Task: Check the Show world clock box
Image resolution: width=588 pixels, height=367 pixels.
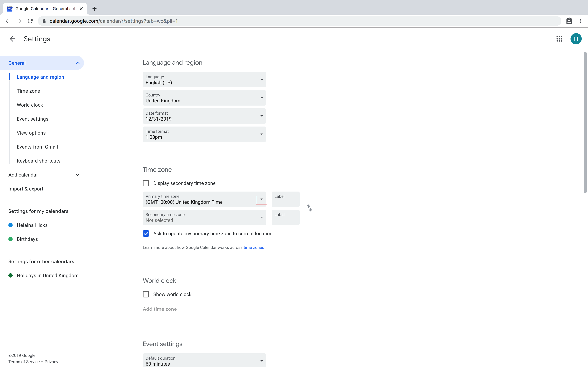Action: (x=146, y=294)
